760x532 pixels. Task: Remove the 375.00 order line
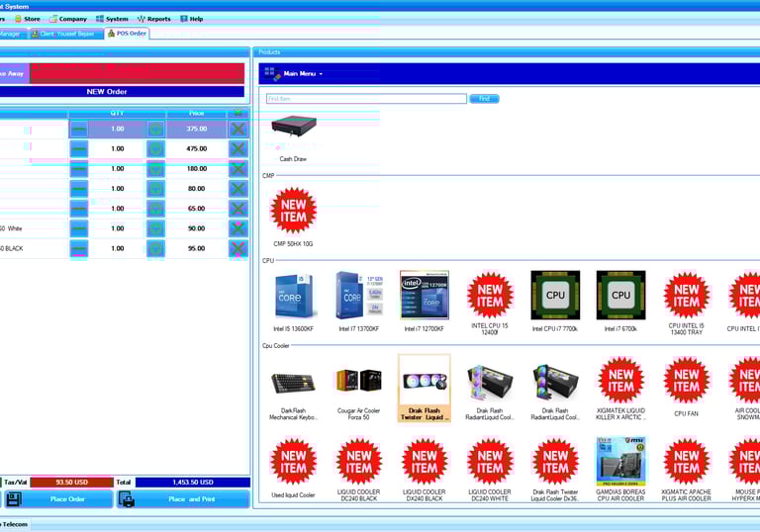point(237,130)
